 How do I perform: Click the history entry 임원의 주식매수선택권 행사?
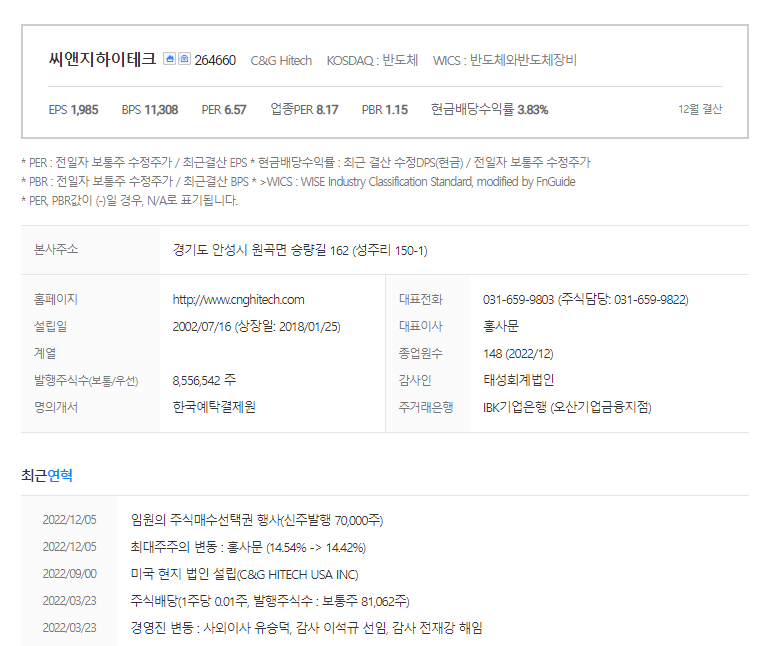tap(257, 520)
